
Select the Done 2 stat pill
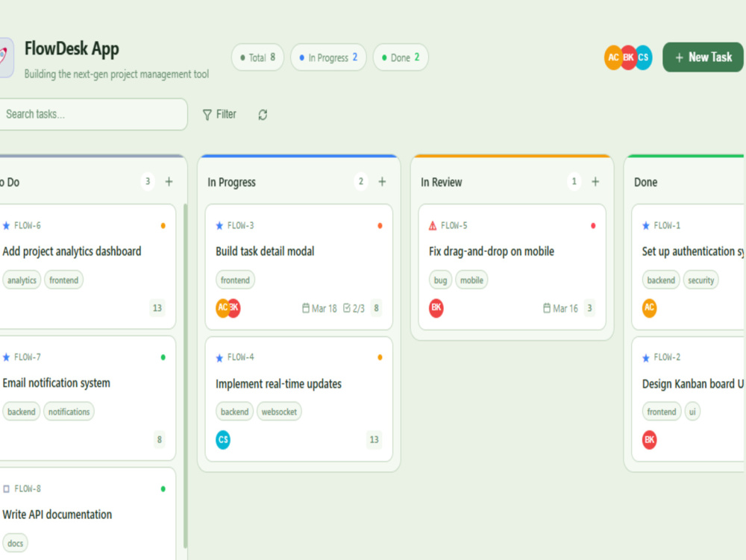coord(401,57)
